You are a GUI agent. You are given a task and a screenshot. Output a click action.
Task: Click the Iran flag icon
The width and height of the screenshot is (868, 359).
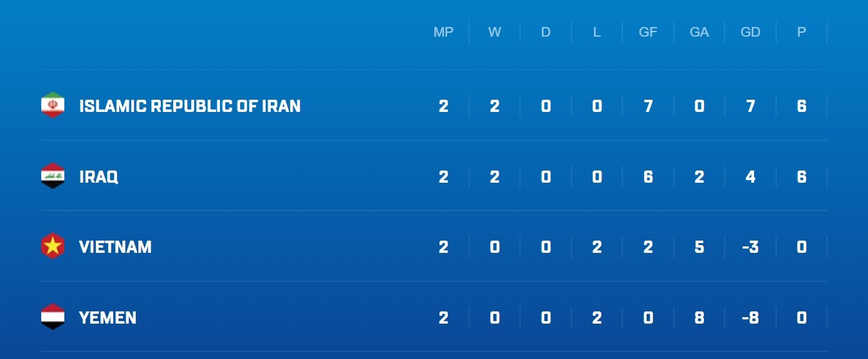[53, 106]
